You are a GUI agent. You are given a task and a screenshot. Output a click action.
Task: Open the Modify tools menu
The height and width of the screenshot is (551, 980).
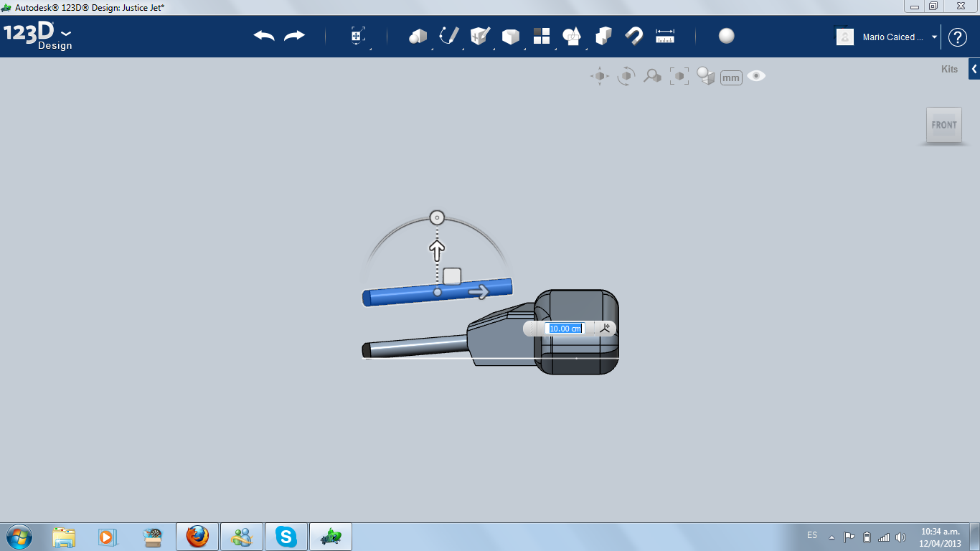click(x=511, y=36)
